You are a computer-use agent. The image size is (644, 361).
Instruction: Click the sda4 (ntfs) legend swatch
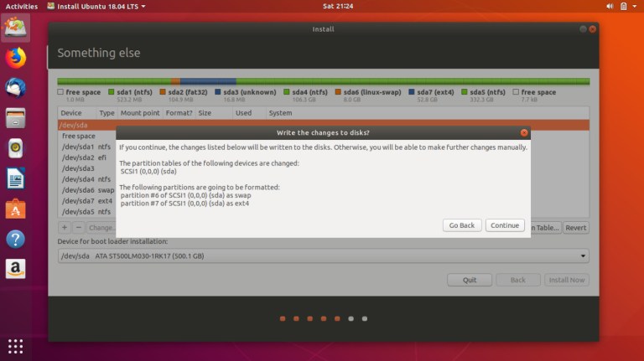tap(286, 92)
